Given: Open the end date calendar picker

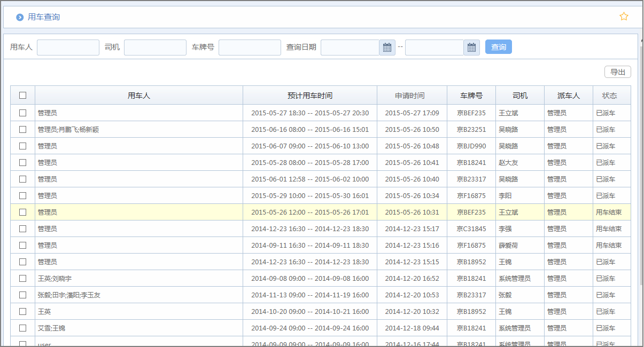Looking at the screenshot, I should tap(472, 48).
